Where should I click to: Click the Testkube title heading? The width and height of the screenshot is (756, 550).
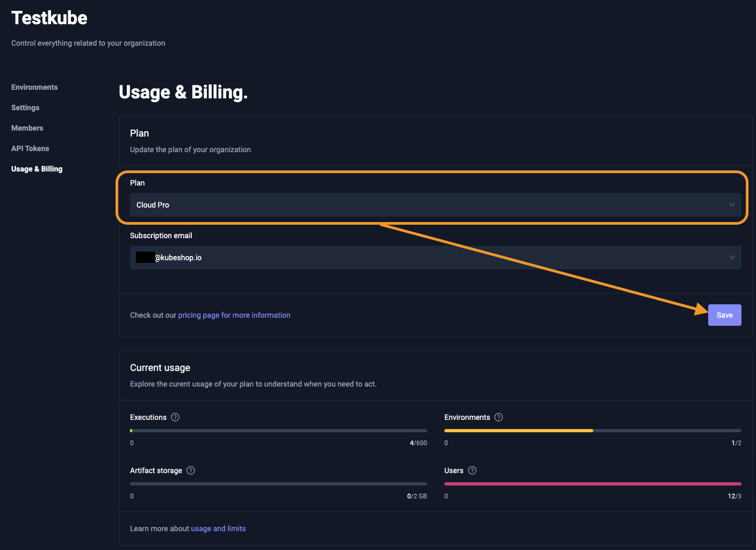click(49, 18)
